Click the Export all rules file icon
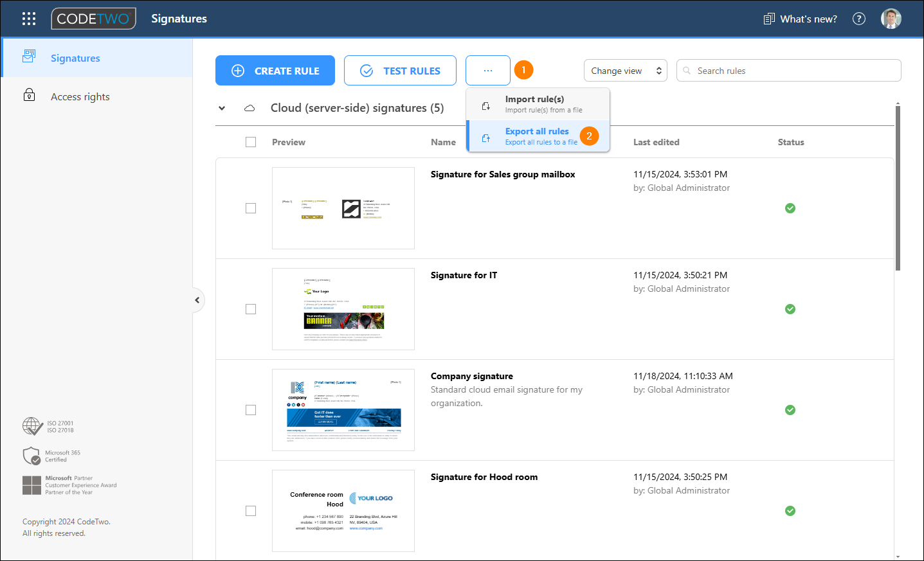The height and width of the screenshot is (561, 924). pos(486,138)
